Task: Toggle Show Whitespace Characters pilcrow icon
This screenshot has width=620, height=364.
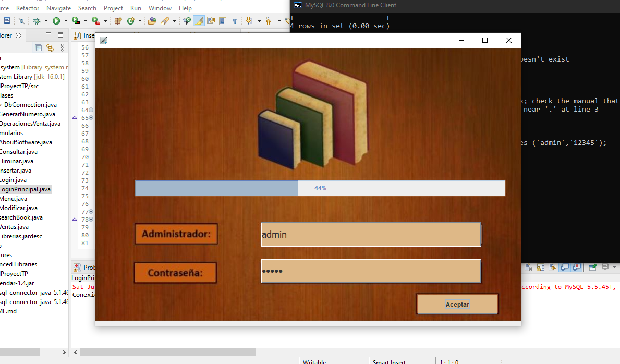Action: tap(235, 21)
